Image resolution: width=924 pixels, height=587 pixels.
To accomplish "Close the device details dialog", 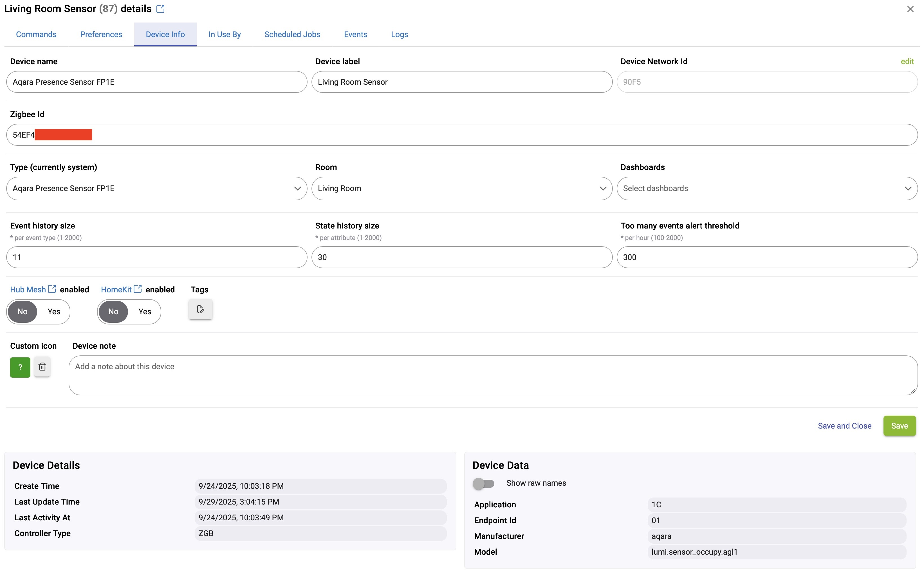I will [910, 9].
